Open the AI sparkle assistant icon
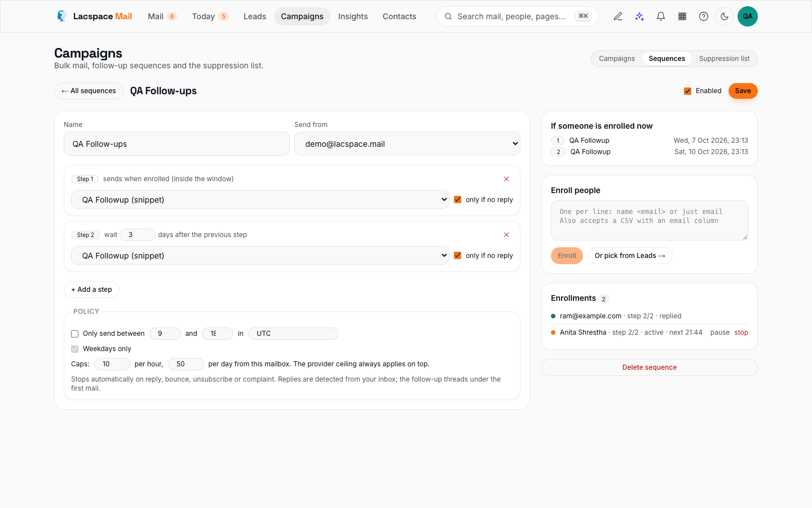Image resolution: width=812 pixels, height=508 pixels. click(x=639, y=16)
